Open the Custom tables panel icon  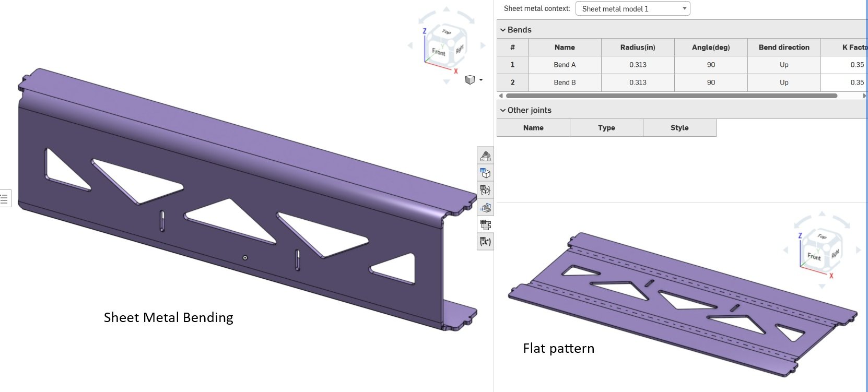[x=485, y=190]
